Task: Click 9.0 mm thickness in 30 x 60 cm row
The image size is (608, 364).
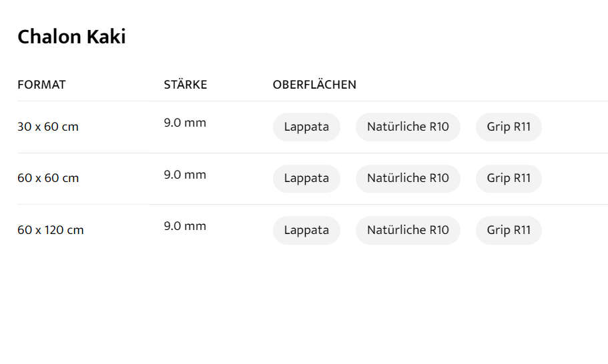Action: coord(185,123)
